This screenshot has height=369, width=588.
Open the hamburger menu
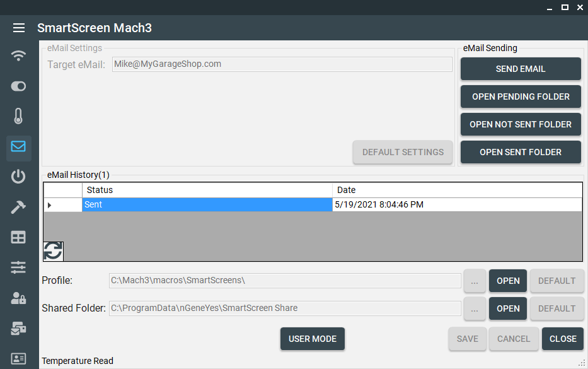pyautogui.click(x=19, y=28)
